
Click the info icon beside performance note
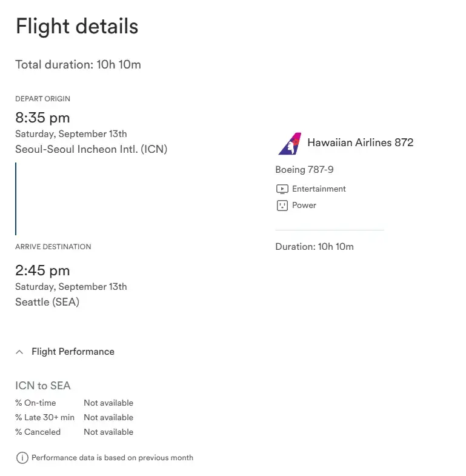[22, 458]
